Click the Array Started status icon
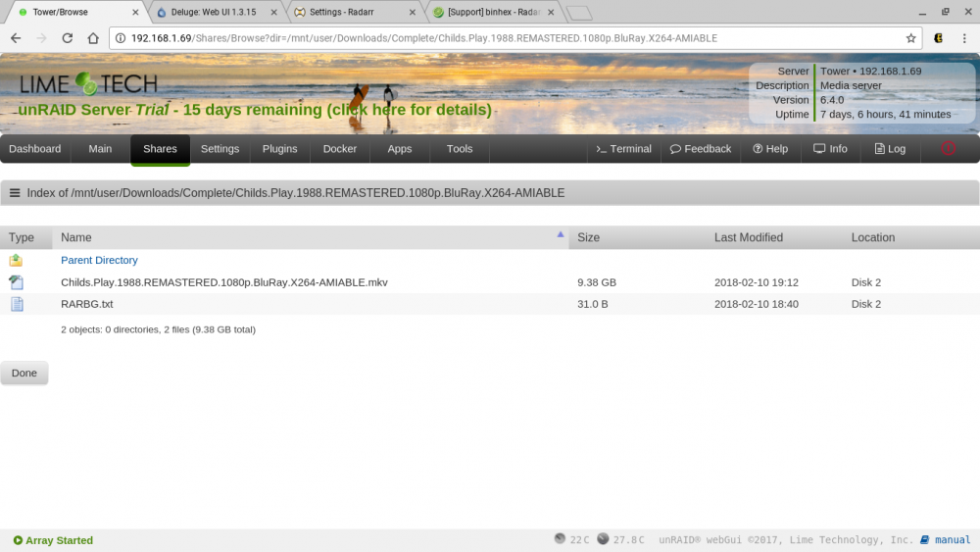Screen dimensions: 980x552 pos(18,540)
